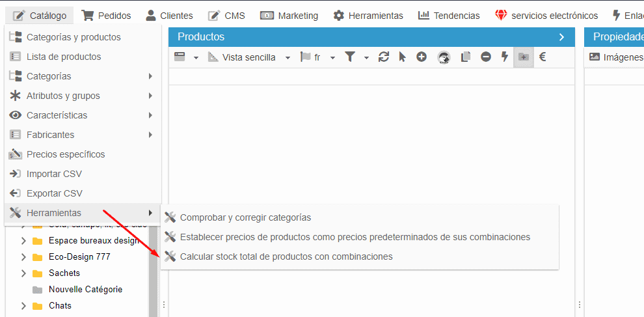Image resolution: width=644 pixels, height=317 pixels.
Task: Select the mouse pointer selection icon
Action: point(402,57)
